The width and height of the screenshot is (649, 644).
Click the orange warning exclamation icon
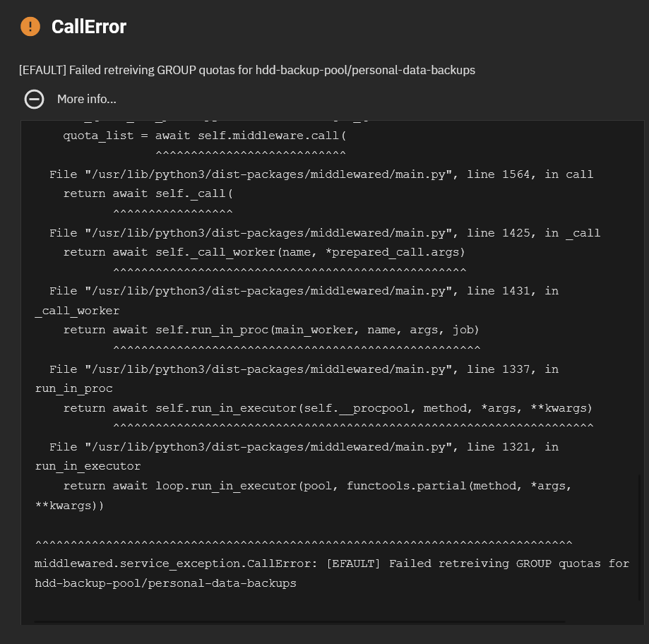(30, 27)
